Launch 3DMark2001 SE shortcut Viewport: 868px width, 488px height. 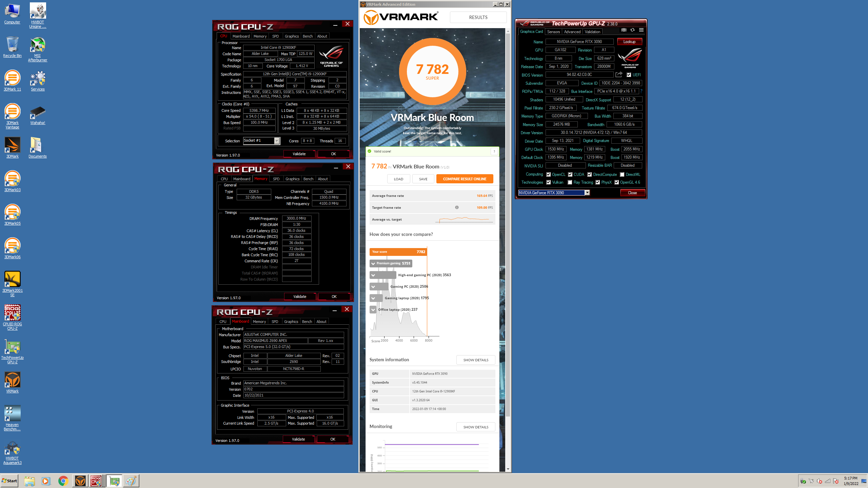pyautogui.click(x=12, y=284)
